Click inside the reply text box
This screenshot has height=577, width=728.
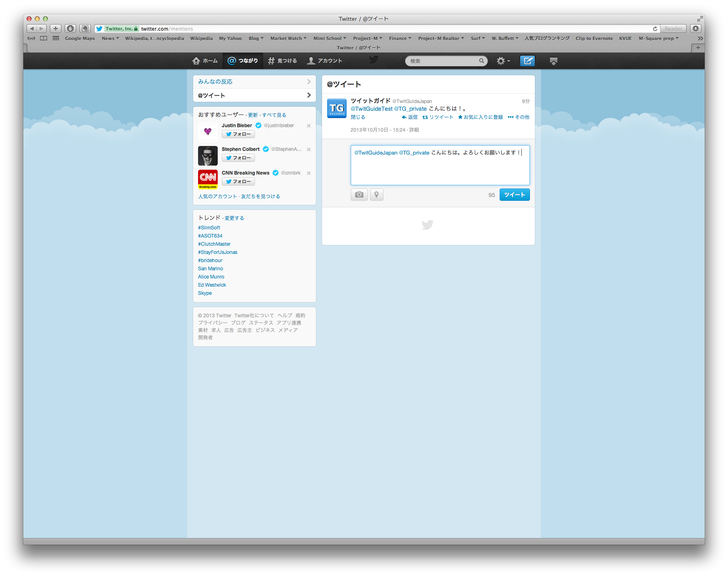tap(440, 165)
